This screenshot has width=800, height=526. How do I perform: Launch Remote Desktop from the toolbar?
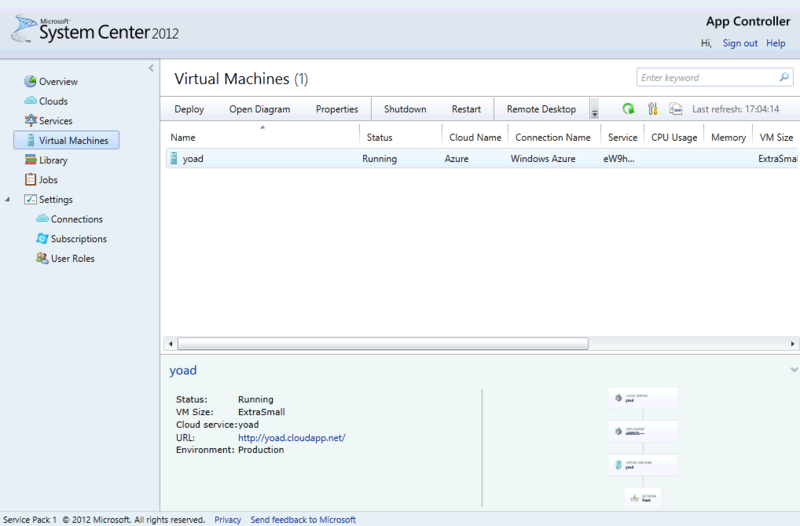pos(541,109)
